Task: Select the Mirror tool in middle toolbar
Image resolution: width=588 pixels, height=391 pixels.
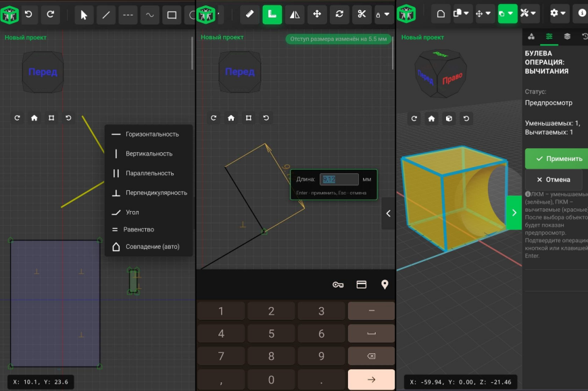Action: point(295,15)
